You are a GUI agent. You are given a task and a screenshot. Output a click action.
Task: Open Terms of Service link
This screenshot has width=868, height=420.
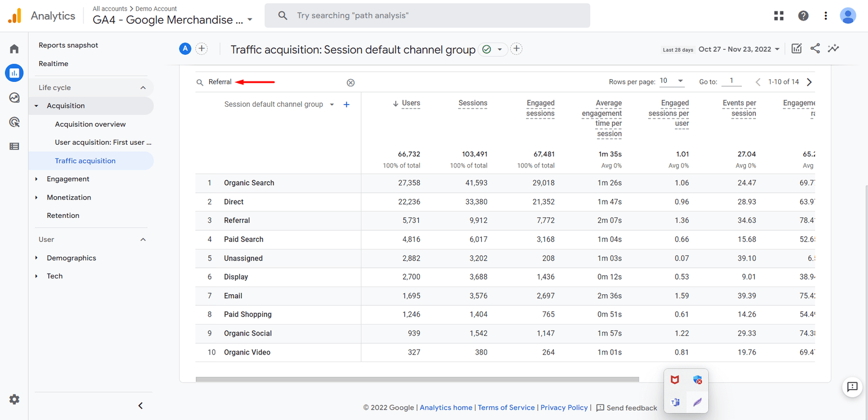[506, 408]
